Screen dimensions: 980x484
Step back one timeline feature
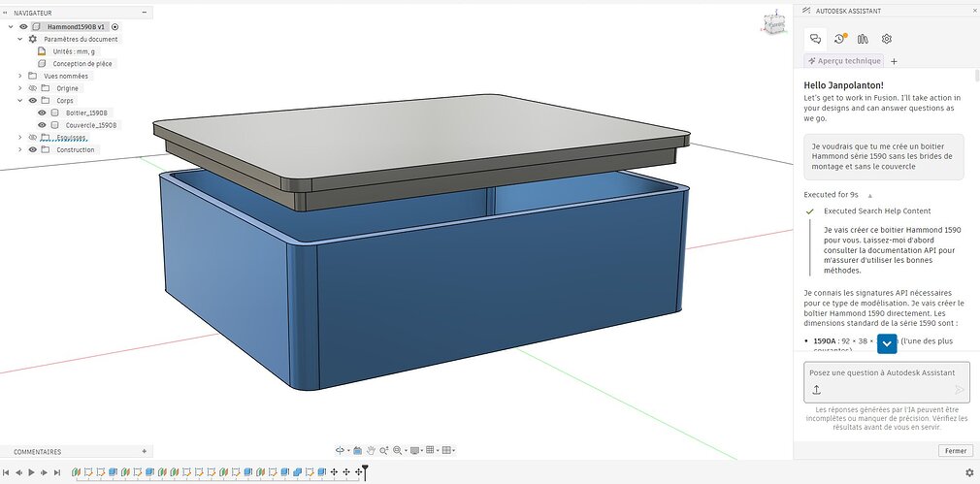coord(18,472)
